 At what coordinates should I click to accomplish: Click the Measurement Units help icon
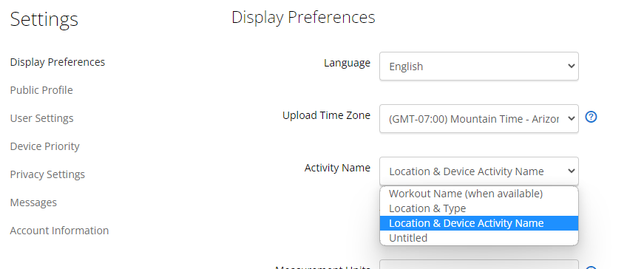(x=591, y=268)
